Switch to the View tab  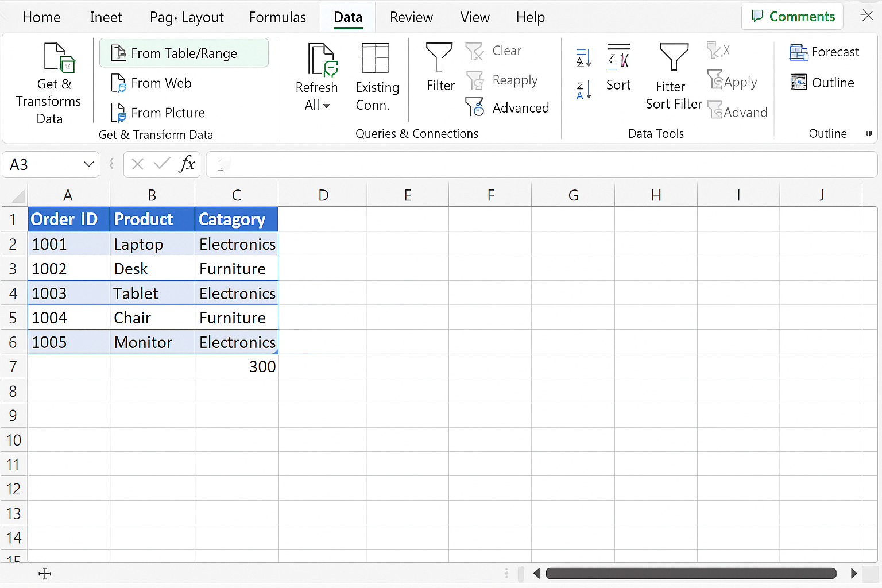tap(475, 17)
